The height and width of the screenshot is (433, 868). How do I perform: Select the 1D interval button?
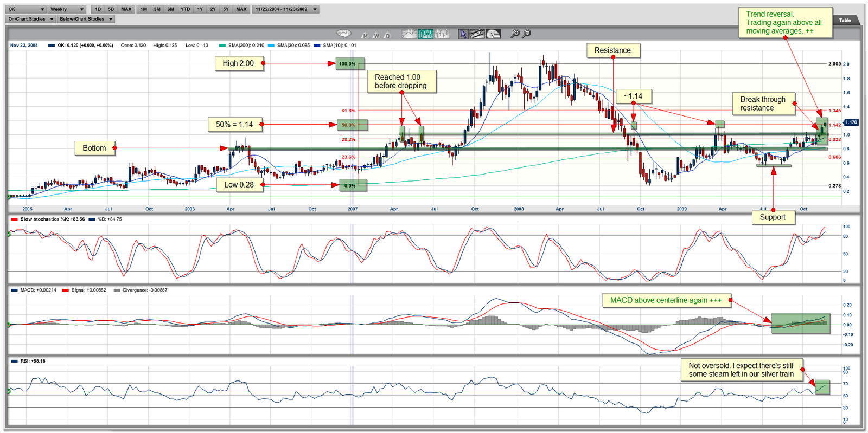pyautogui.click(x=98, y=9)
